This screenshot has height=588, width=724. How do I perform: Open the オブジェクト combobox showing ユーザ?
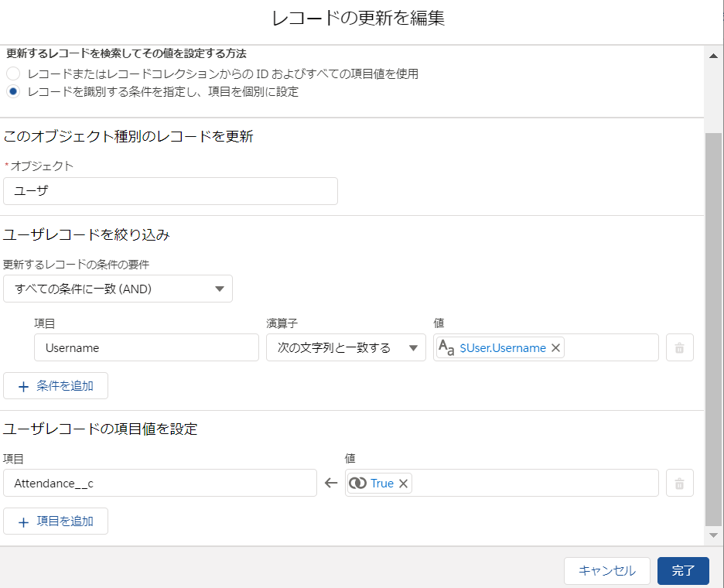point(170,191)
